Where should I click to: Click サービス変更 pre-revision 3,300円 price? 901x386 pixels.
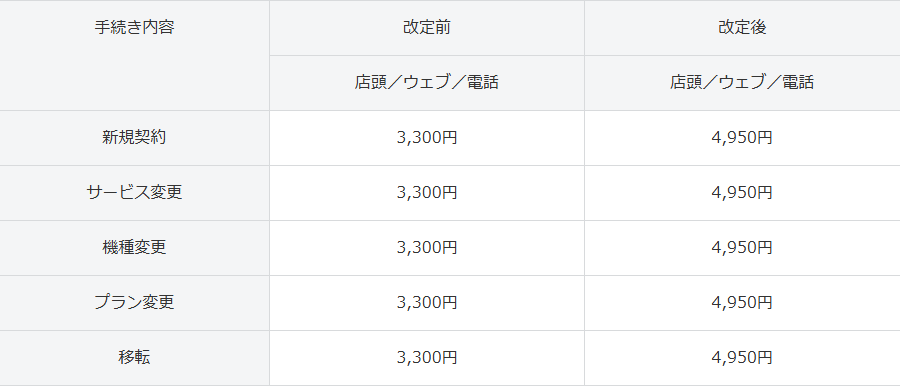pos(427,193)
